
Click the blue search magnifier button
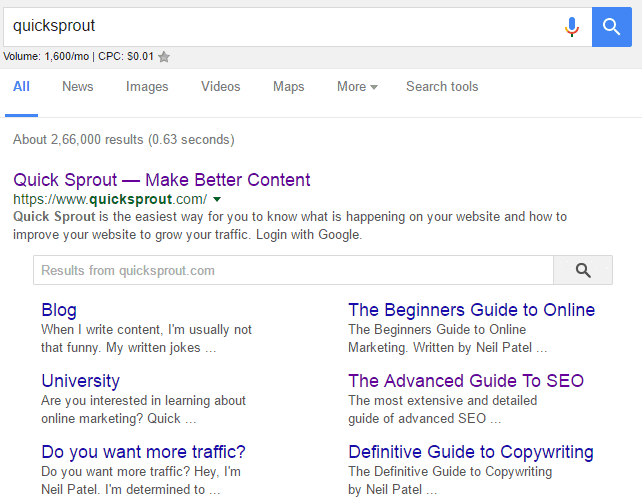(x=611, y=27)
